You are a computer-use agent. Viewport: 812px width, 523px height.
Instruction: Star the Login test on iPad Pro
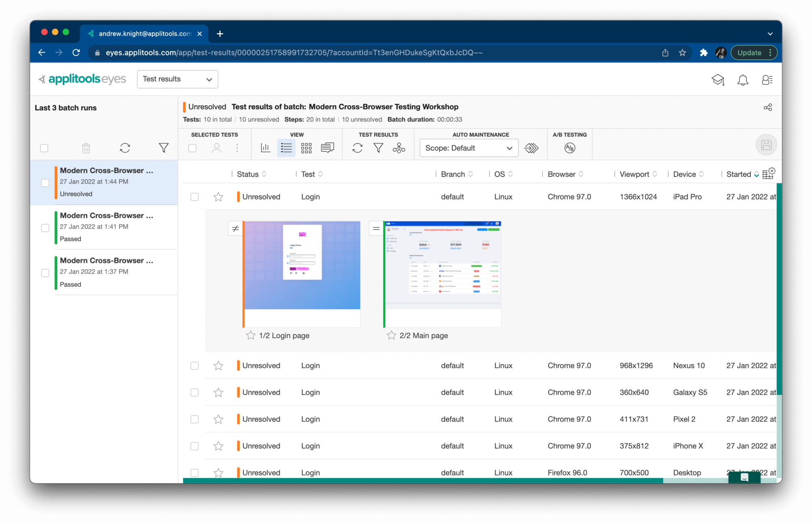[x=218, y=197]
